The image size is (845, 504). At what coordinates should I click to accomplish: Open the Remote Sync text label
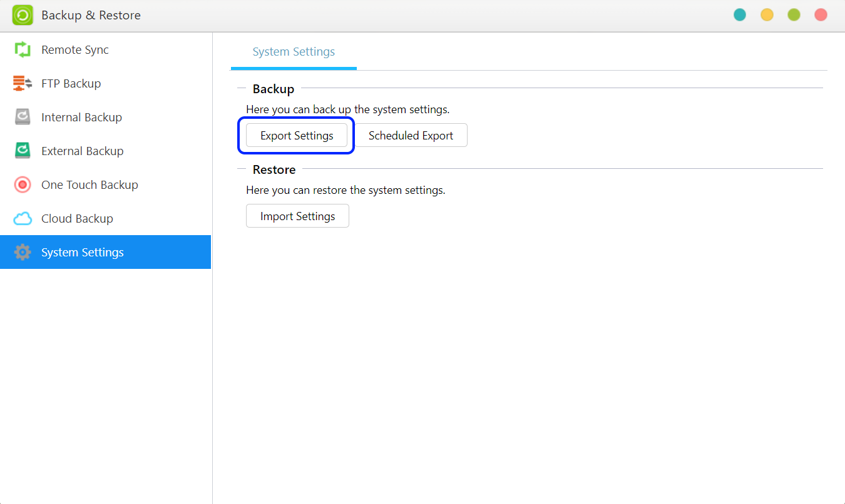(x=75, y=50)
